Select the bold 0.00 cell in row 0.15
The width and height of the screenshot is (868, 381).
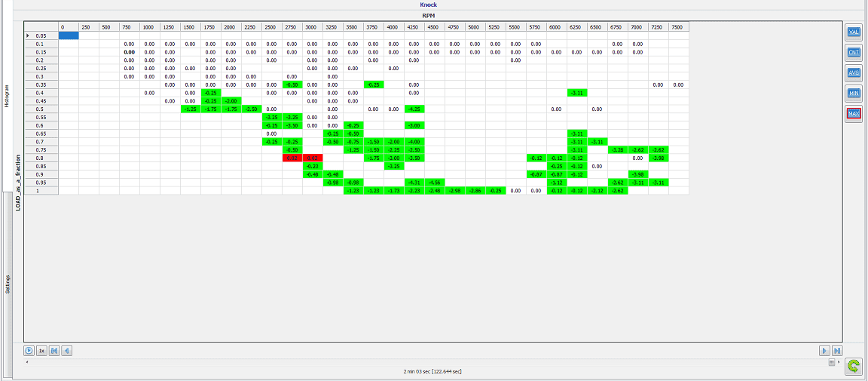tap(130, 52)
